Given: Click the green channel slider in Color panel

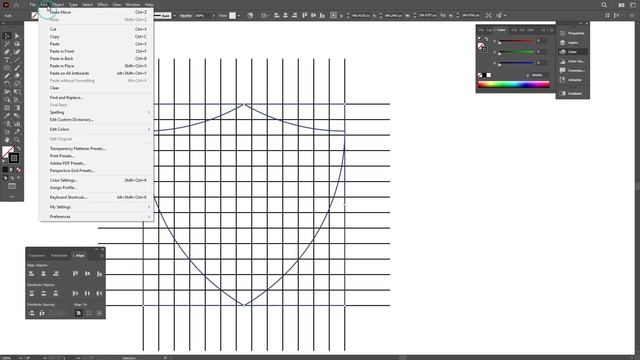Looking at the screenshot, I should [516, 52].
